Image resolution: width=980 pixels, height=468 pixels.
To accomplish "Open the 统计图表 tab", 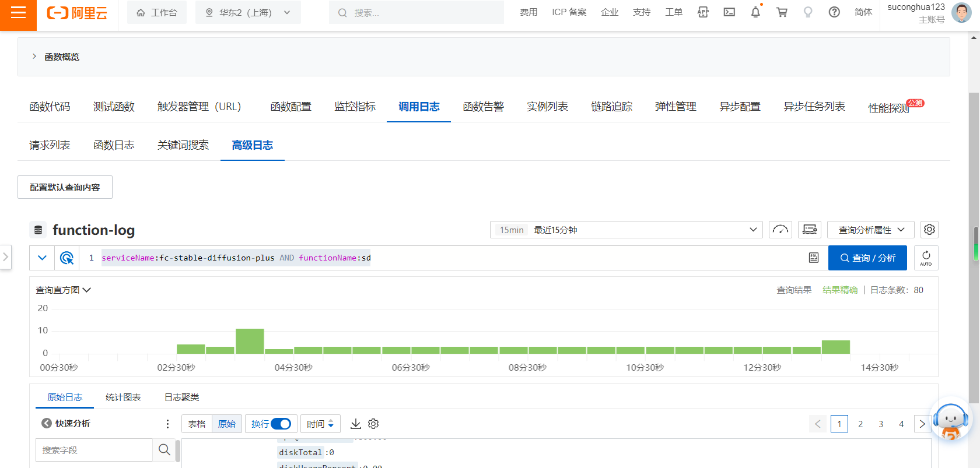I will (123, 397).
